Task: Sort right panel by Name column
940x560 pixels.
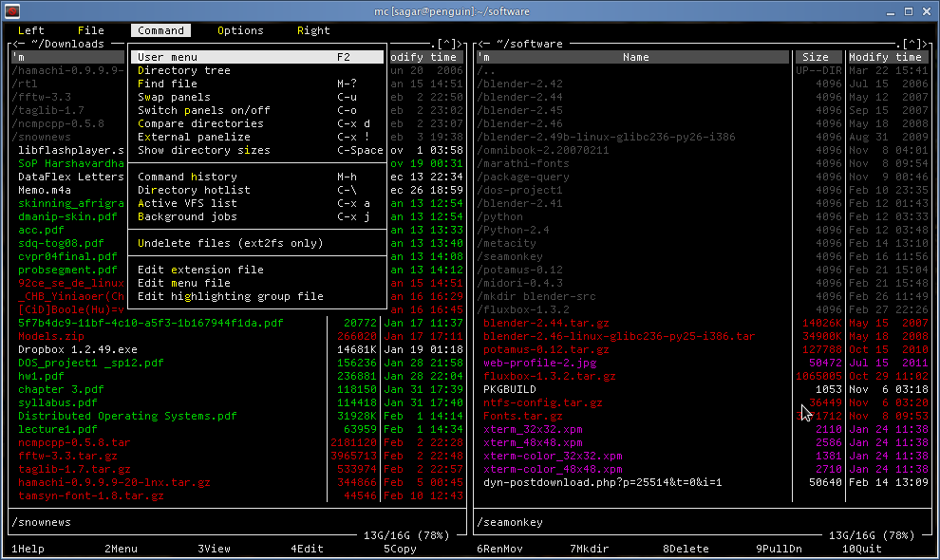Action: (x=635, y=57)
